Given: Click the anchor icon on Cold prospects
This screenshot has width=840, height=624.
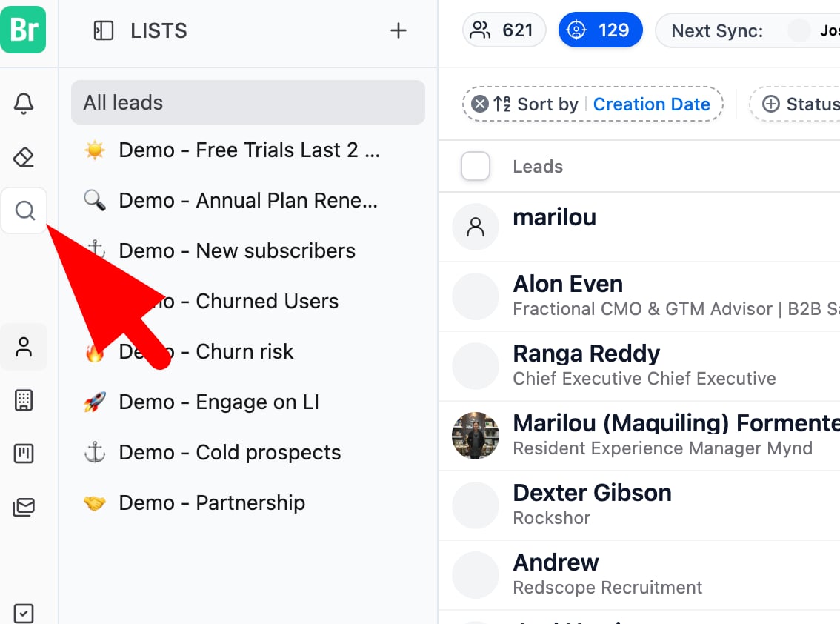Looking at the screenshot, I should point(95,452).
